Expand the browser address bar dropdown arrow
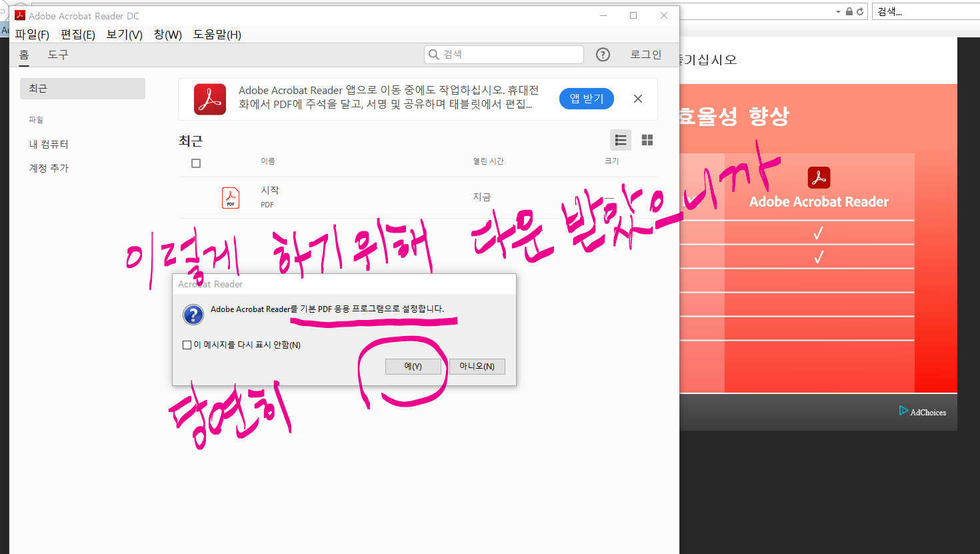This screenshot has width=980, height=554. (838, 12)
